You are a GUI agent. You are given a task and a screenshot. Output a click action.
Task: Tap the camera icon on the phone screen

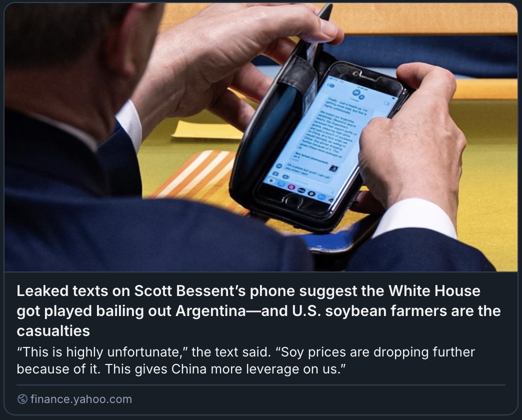[x=275, y=173]
